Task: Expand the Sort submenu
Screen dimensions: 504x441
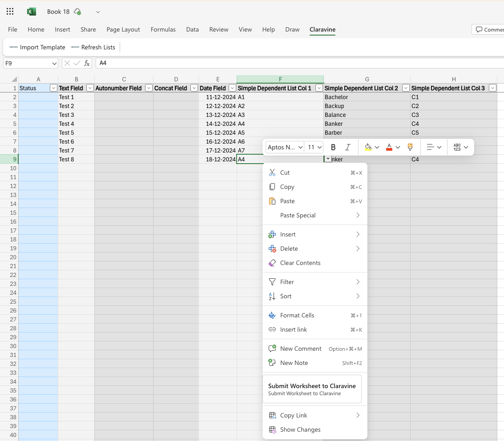Action: (315, 296)
